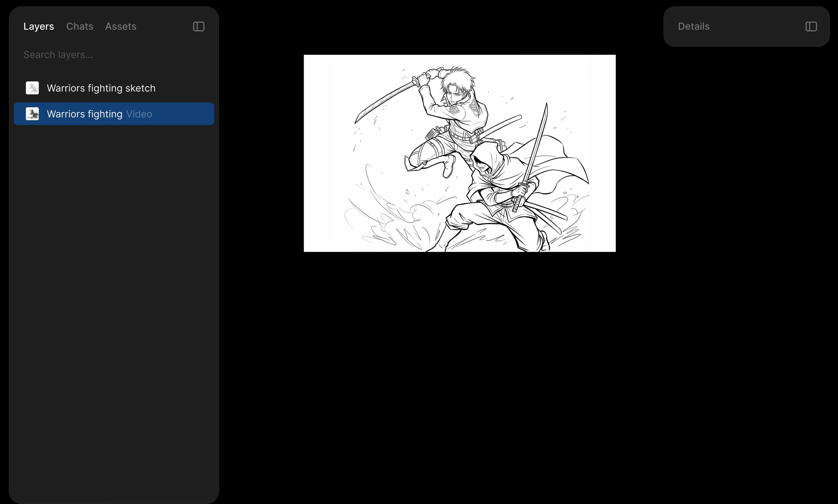This screenshot has height=504, width=838.
Task: Click the Warriors fighting Video layer thumbnail
Action: pyautogui.click(x=32, y=114)
